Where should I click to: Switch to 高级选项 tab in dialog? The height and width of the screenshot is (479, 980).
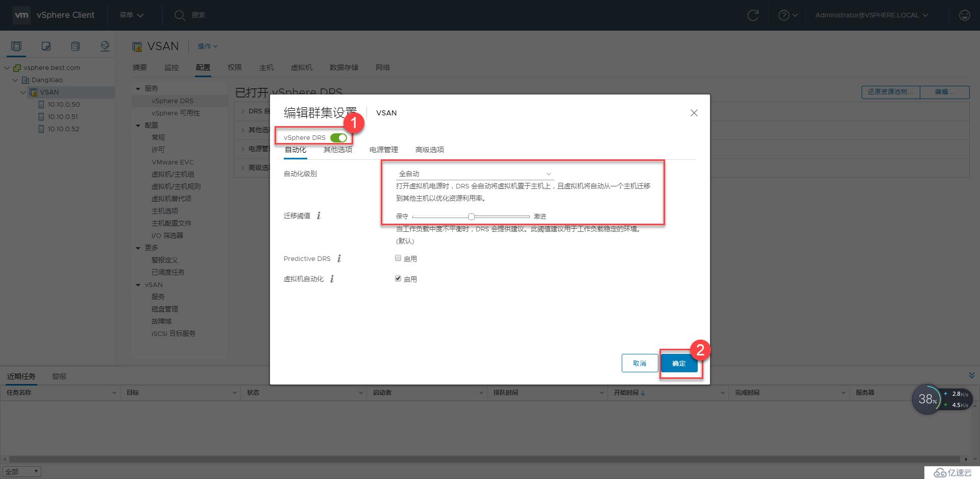click(x=430, y=150)
